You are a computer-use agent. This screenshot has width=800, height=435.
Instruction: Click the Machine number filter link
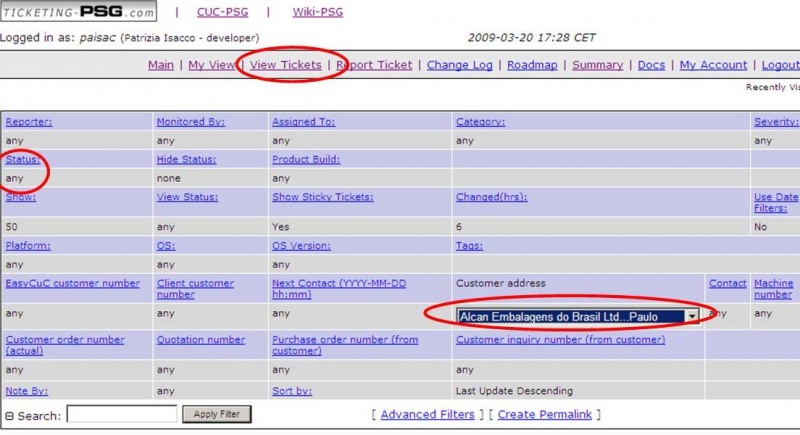[x=773, y=289]
